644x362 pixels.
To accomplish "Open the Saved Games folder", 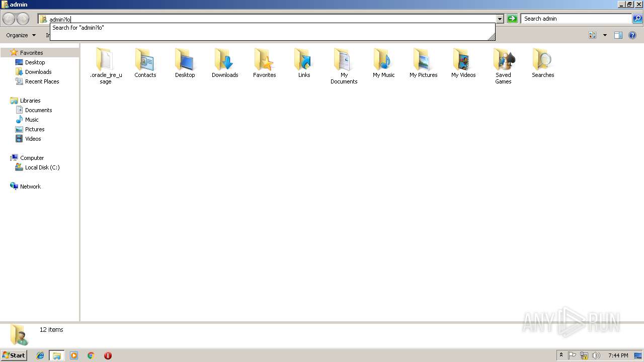I will point(503,66).
